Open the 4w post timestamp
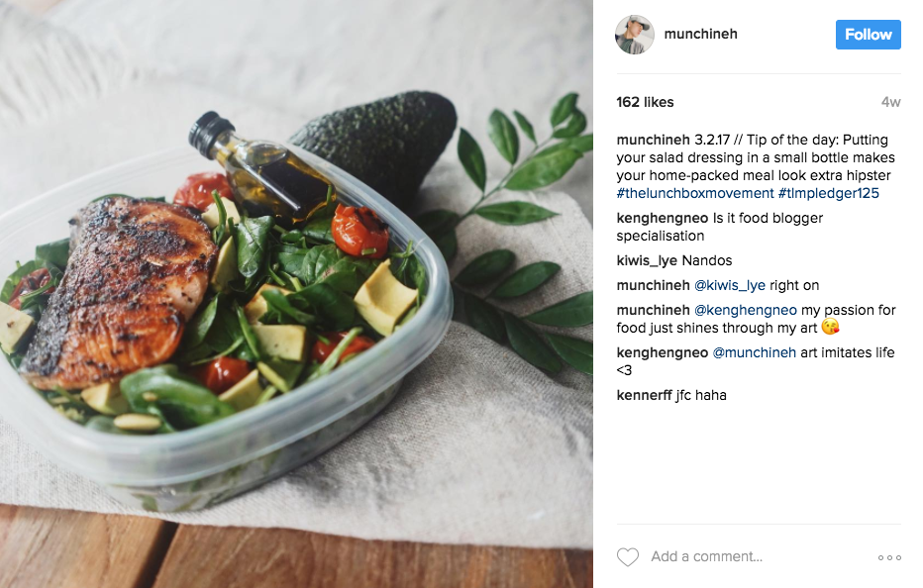 click(891, 102)
